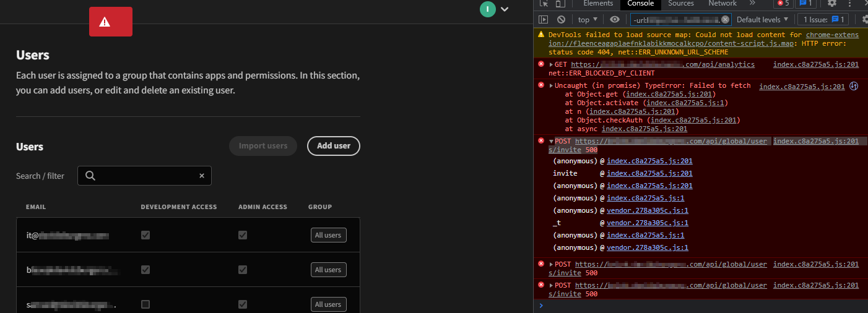Toggle Admin Access checkbox for s... user
Viewport: 868px width, 313px height.
pyautogui.click(x=243, y=304)
